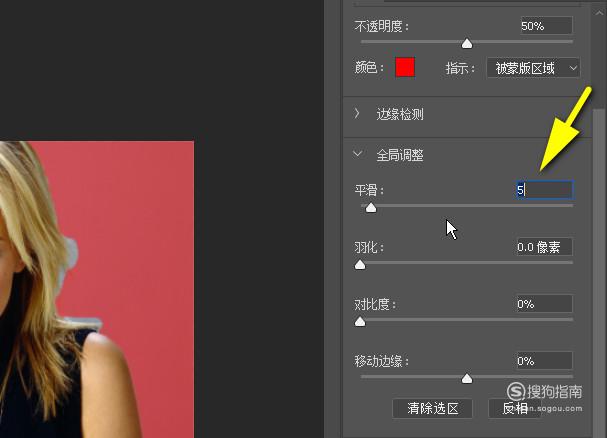Collapse the 全局调整 section

point(358,154)
